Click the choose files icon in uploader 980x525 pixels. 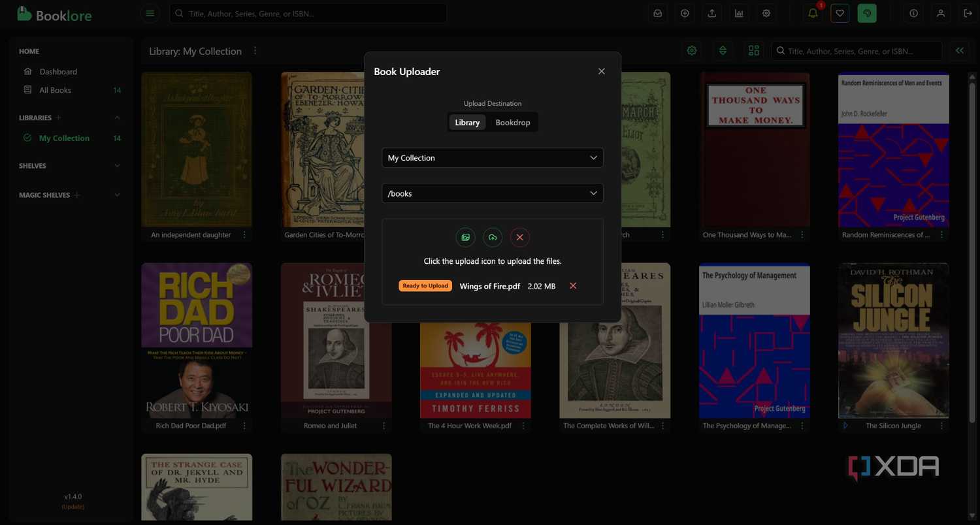point(465,238)
